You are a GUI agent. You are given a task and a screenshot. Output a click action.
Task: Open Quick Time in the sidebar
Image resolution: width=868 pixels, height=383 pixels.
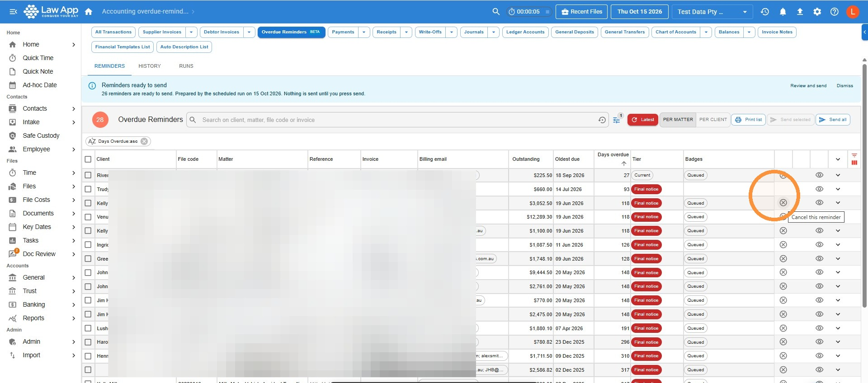pos(38,58)
